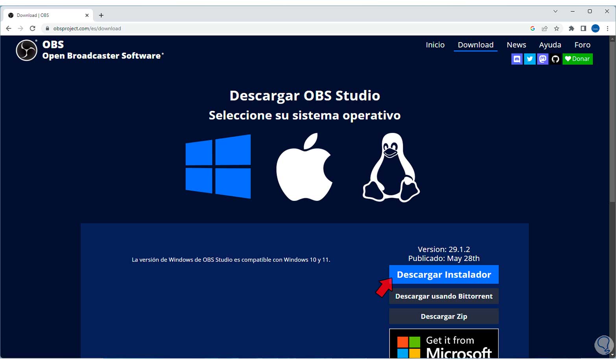
Task: Open the Ayuda menu item
Action: 550,45
